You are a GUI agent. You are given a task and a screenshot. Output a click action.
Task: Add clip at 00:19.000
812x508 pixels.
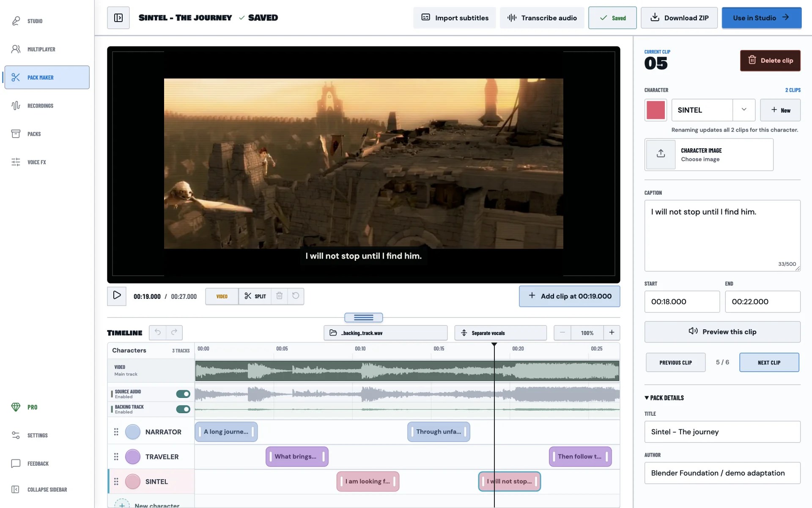[x=570, y=296]
